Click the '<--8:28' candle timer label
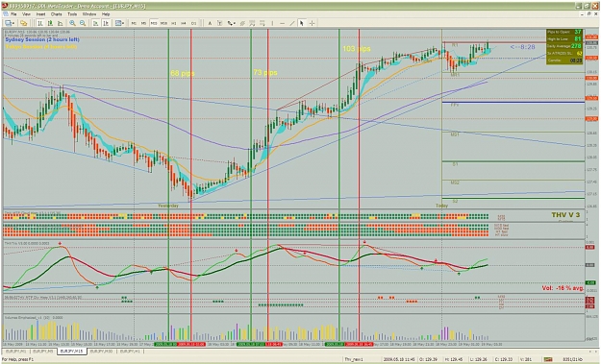The image size is (601, 364). (522, 47)
